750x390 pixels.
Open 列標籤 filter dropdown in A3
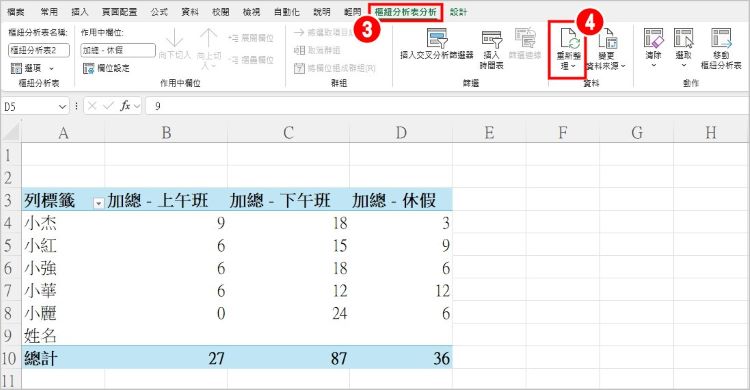click(98, 203)
